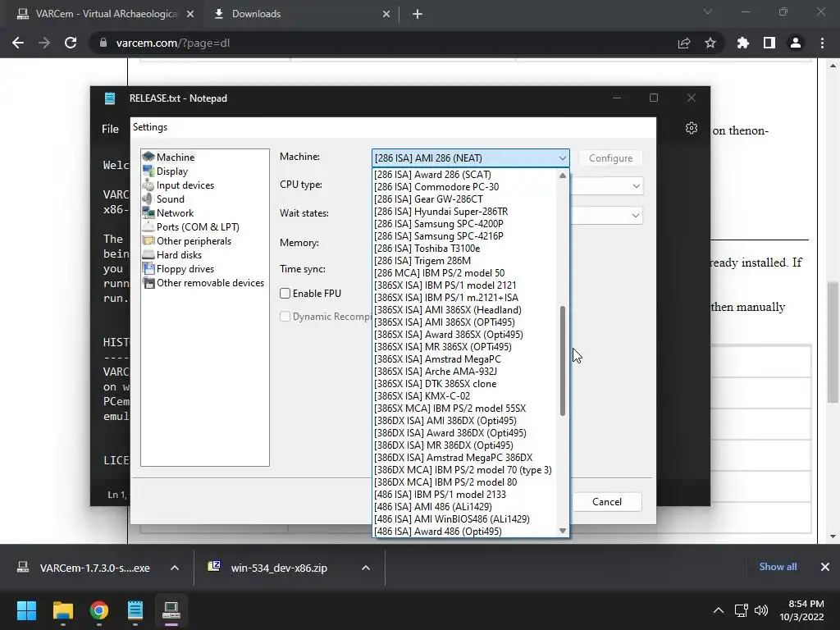Choose [286 ISA] Award 286 (SCAT)
Screen dimensions: 840x630
click(x=465, y=175)
